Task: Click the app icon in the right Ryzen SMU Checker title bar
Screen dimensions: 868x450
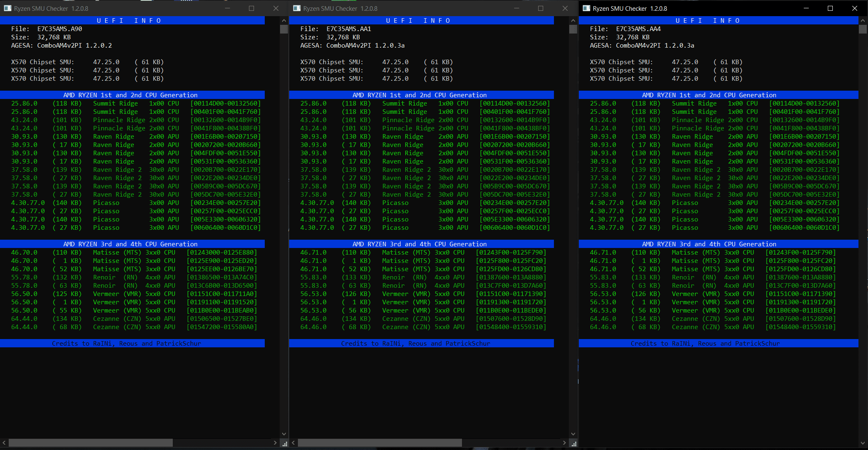Action: [586, 8]
